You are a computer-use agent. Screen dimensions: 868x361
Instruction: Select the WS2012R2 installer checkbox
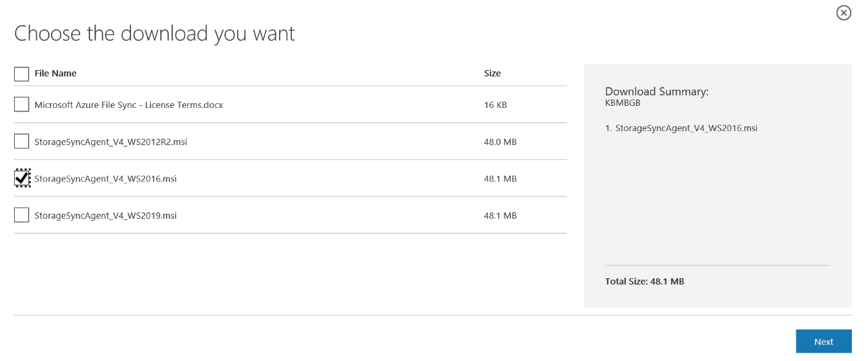coord(22,142)
